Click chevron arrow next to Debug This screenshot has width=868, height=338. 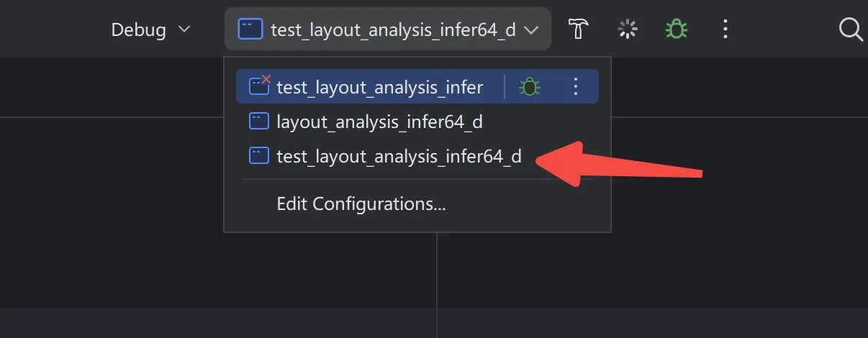pyautogui.click(x=184, y=29)
